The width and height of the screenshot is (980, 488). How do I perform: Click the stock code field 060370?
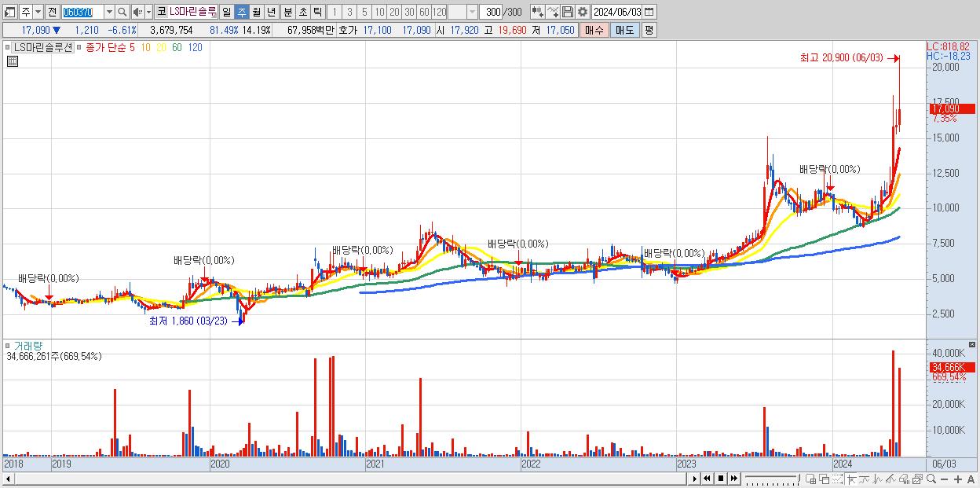[x=82, y=12]
